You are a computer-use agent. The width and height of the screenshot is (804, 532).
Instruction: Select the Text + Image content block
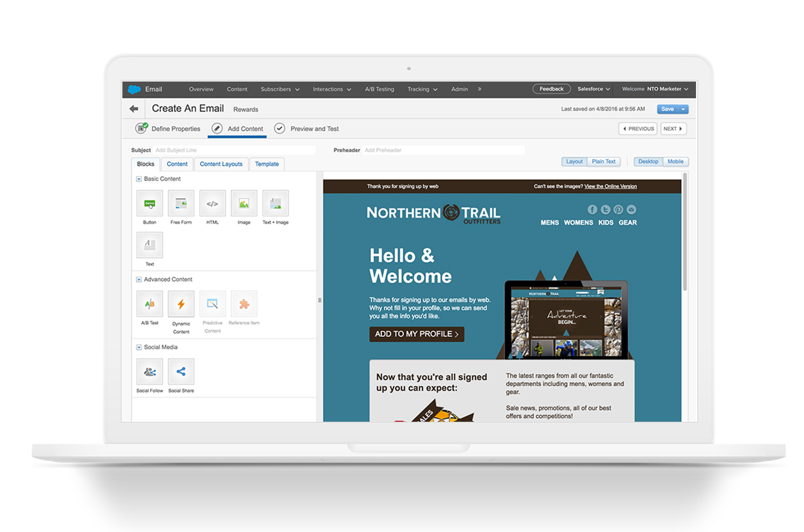click(276, 204)
